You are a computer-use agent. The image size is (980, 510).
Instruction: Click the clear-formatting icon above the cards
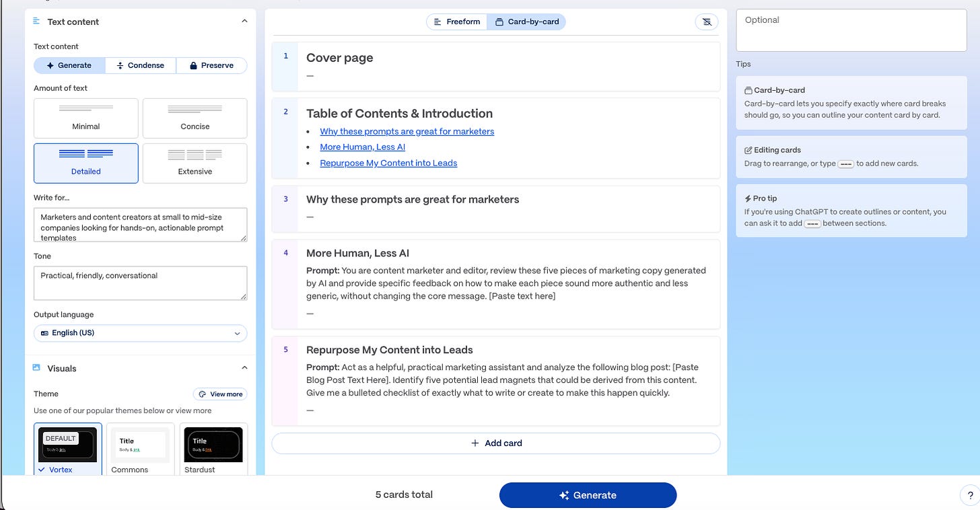(706, 22)
